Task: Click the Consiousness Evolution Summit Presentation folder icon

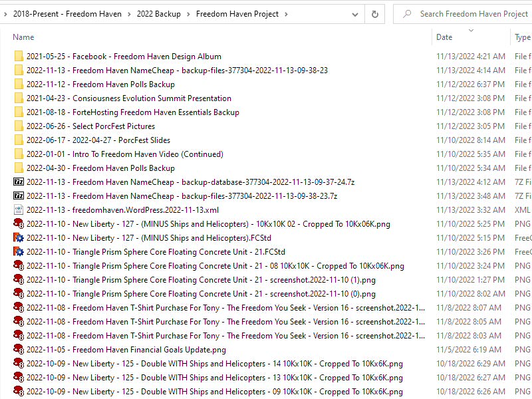Action: pyautogui.click(x=19, y=98)
